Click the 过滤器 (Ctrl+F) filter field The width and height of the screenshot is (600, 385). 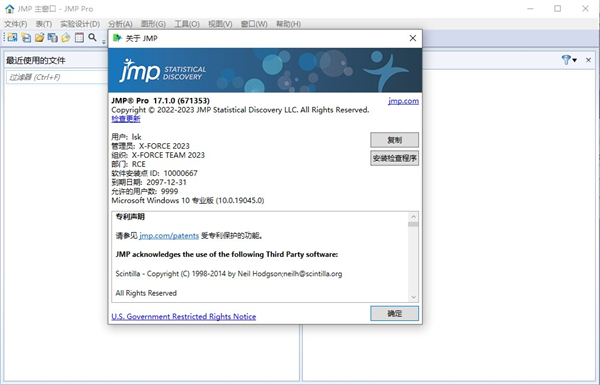(57, 77)
